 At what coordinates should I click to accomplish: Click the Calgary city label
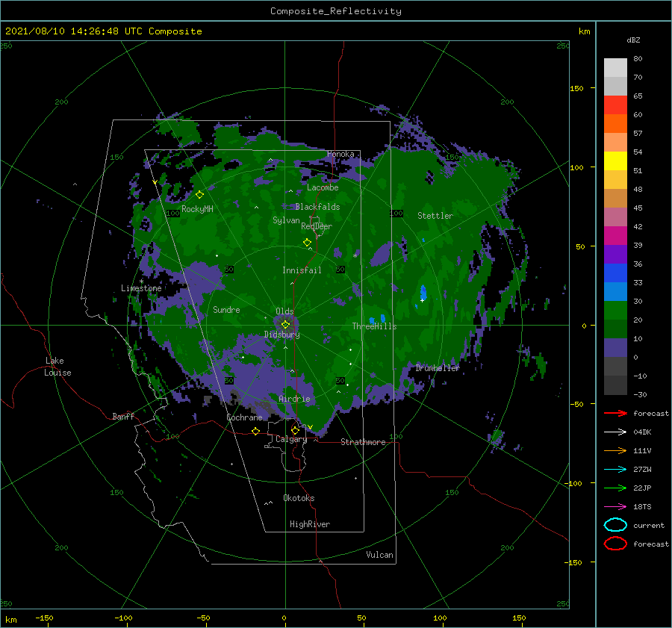pos(291,439)
